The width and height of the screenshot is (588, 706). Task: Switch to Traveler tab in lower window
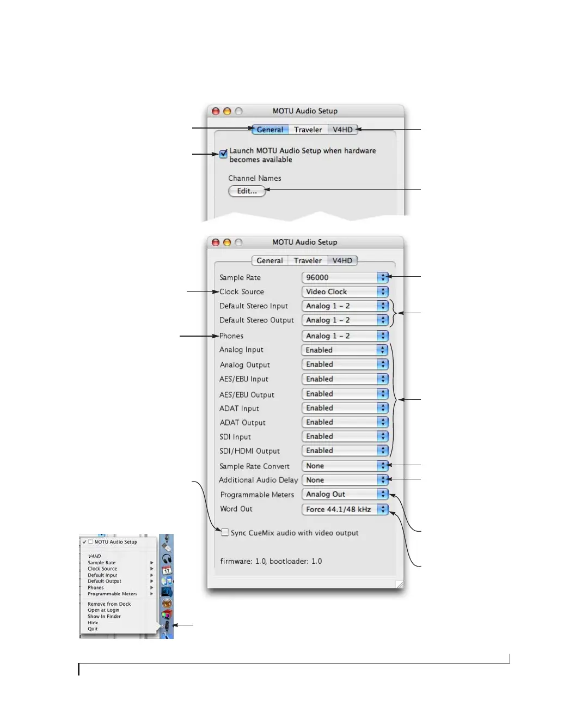(308, 260)
